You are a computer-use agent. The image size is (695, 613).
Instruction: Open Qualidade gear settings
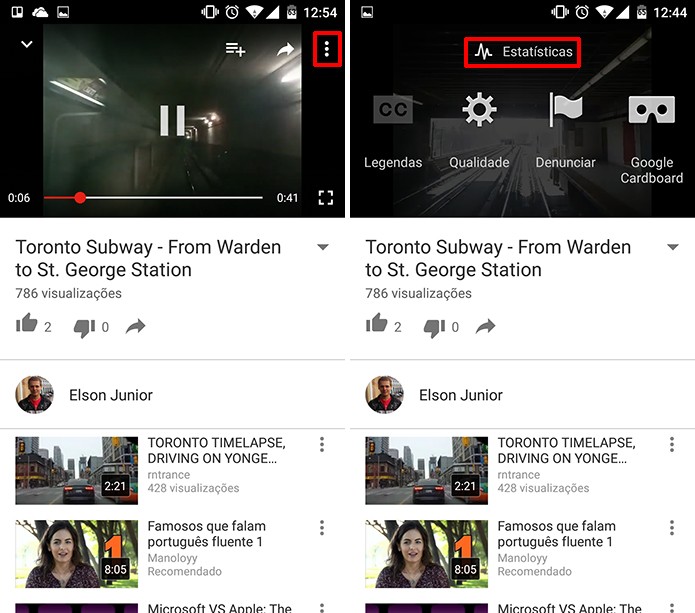(x=479, y=109)
